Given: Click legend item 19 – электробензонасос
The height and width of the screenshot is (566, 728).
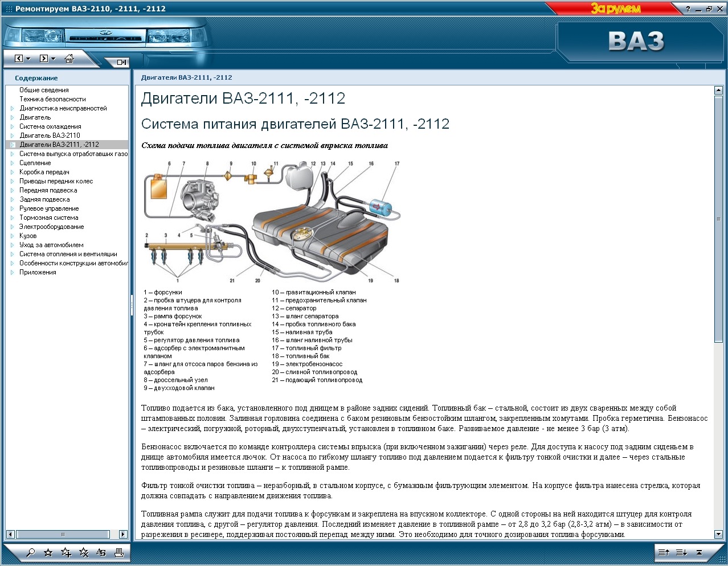Looking at the screenshot, I should 307,364.
